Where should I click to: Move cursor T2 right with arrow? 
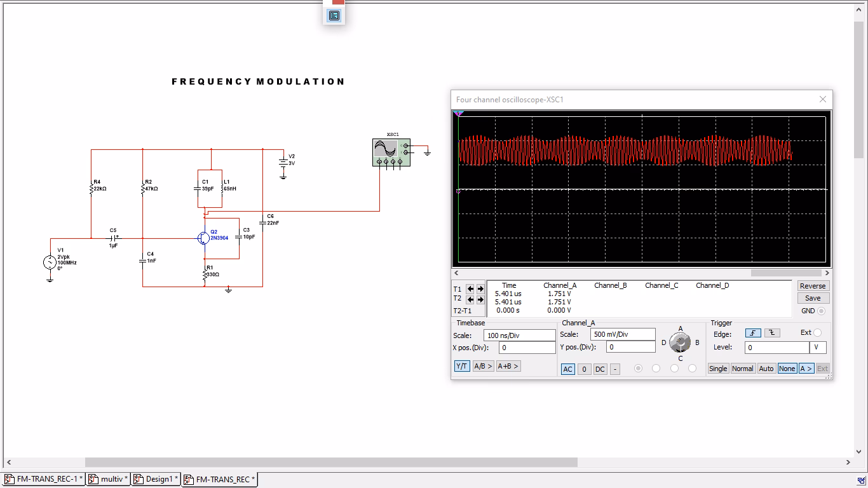click(480, 300)
